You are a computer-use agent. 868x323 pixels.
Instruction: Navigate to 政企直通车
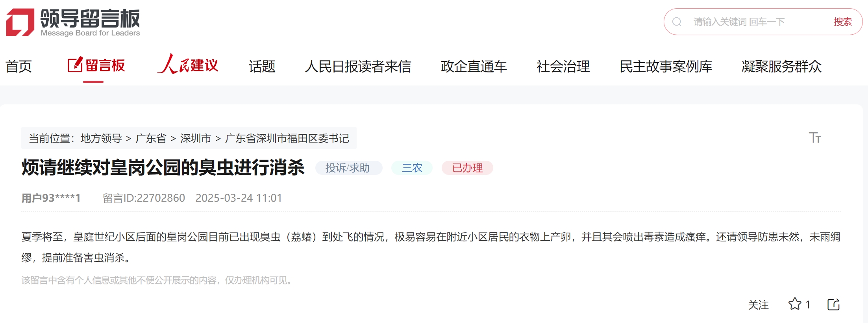474,66
